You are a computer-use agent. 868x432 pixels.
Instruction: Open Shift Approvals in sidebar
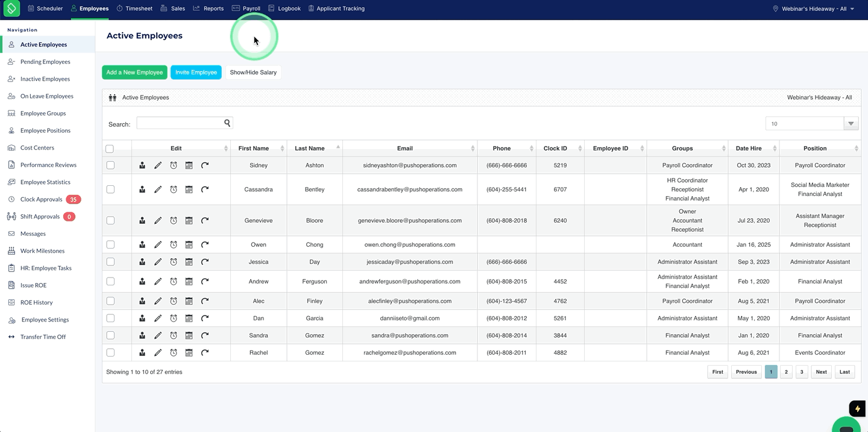tap(40, 217)
